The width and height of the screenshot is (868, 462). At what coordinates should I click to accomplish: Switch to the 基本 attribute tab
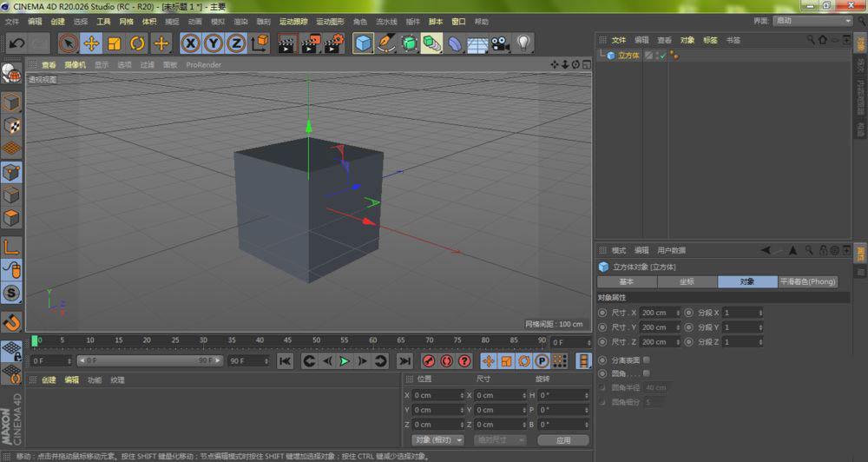[x=627, y=281]
